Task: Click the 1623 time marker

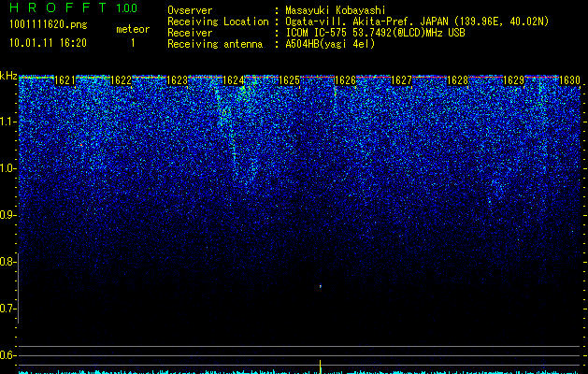Action: (177, 80)
